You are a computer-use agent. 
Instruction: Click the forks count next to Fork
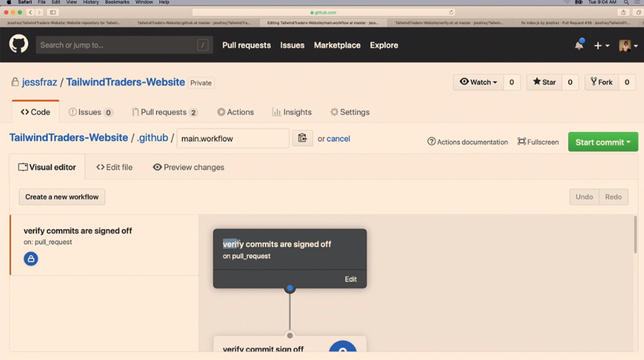point(627,82)
